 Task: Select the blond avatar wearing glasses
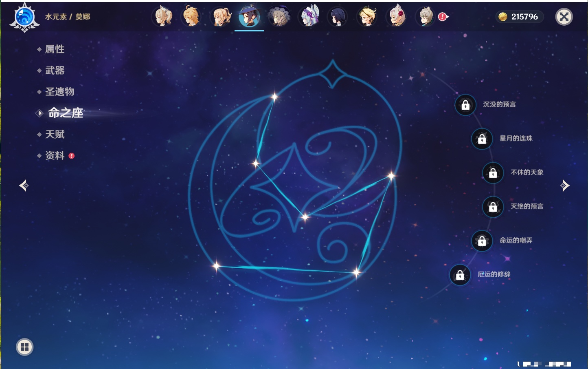pyautogui.click(x=367, y=17)
